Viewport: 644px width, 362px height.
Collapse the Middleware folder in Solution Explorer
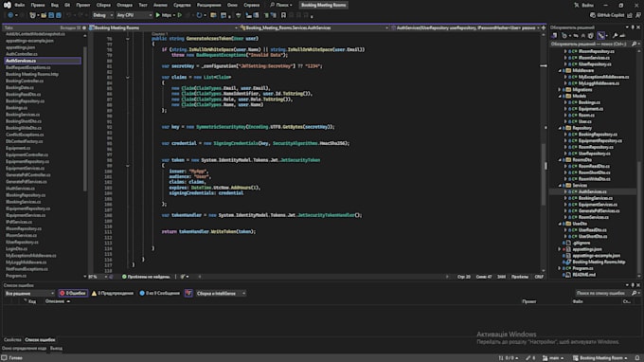click(560, 71)
